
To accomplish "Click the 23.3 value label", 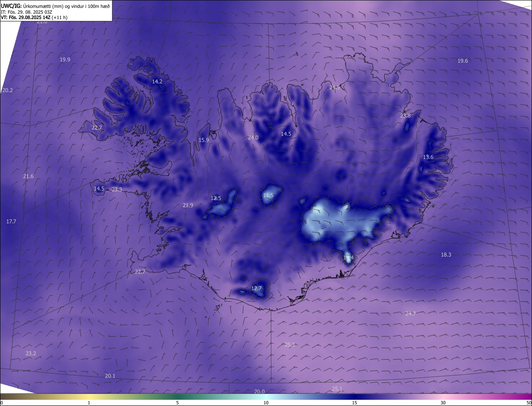I will click(117, 190).
